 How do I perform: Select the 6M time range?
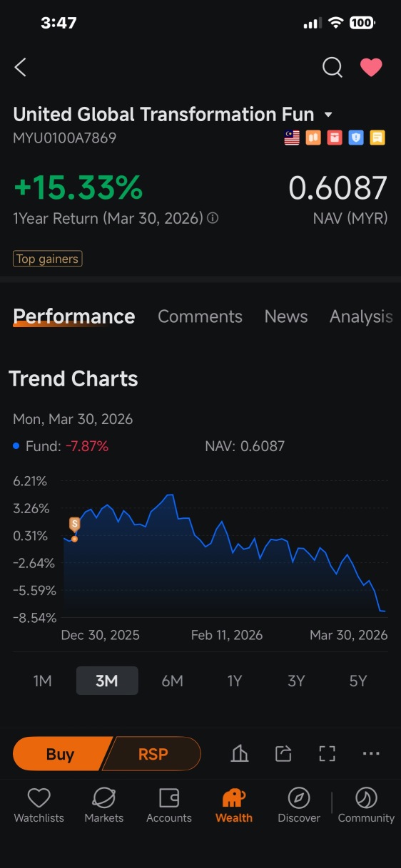pos(172,681)
